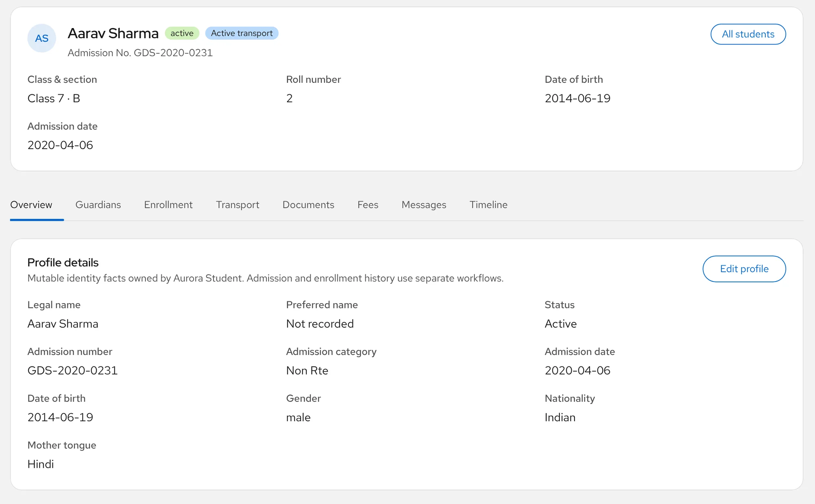Show the Timeline tab
Viewport: 815px width, 504px height.
coord(489,205)
